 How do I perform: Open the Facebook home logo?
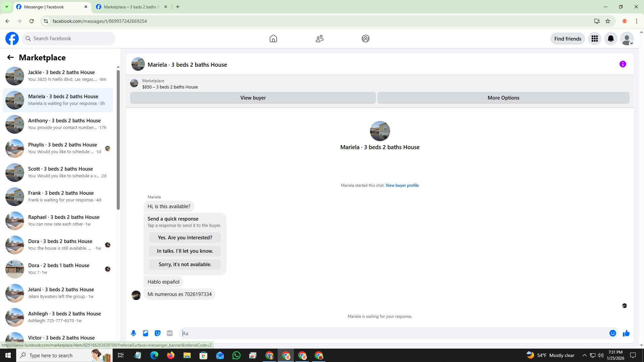point(12,39)
